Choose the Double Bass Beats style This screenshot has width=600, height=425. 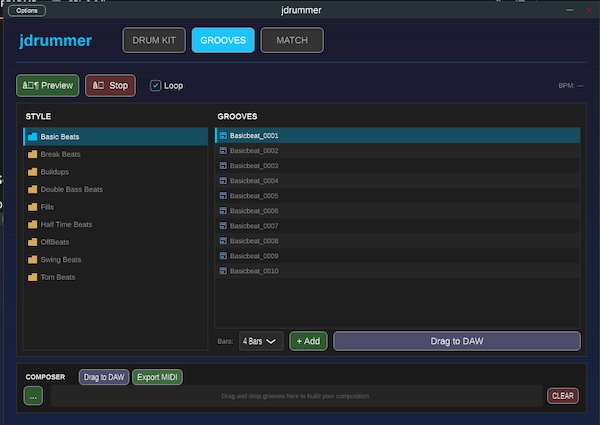(116, 189)
